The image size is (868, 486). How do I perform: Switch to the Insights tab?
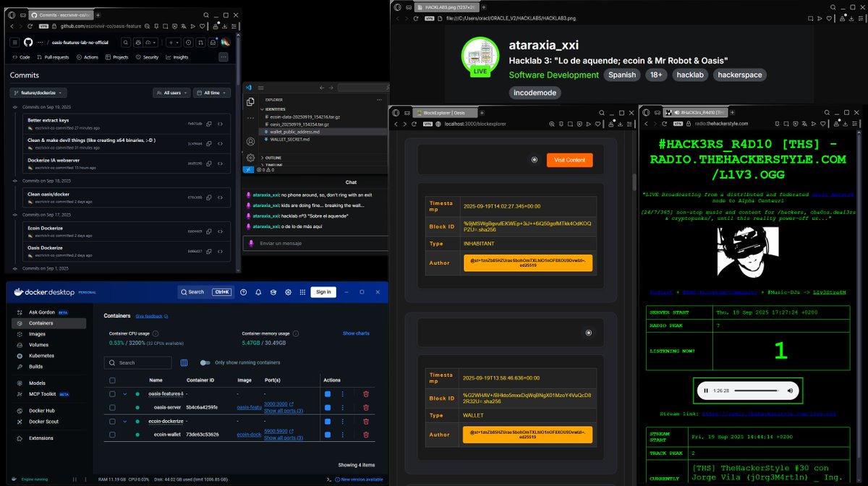176,57
